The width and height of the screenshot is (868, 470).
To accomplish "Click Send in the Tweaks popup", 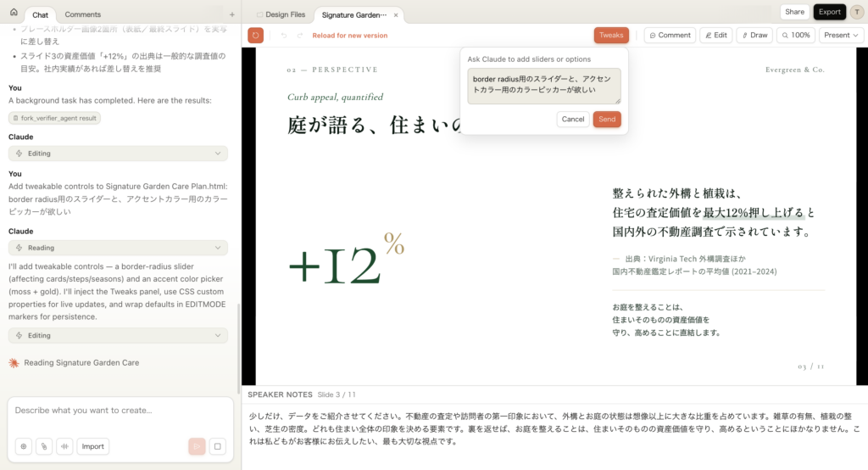I will [607, 119].
